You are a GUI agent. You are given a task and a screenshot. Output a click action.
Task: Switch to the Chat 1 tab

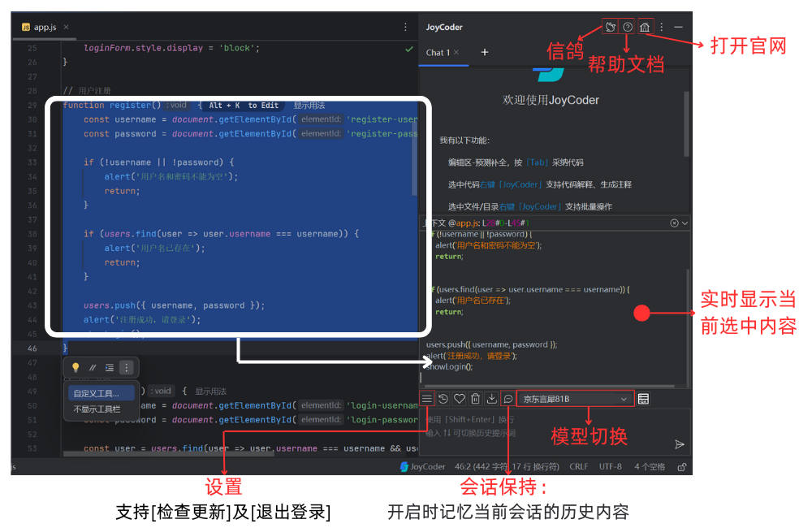pyautogui.click(x=438, y=52)
